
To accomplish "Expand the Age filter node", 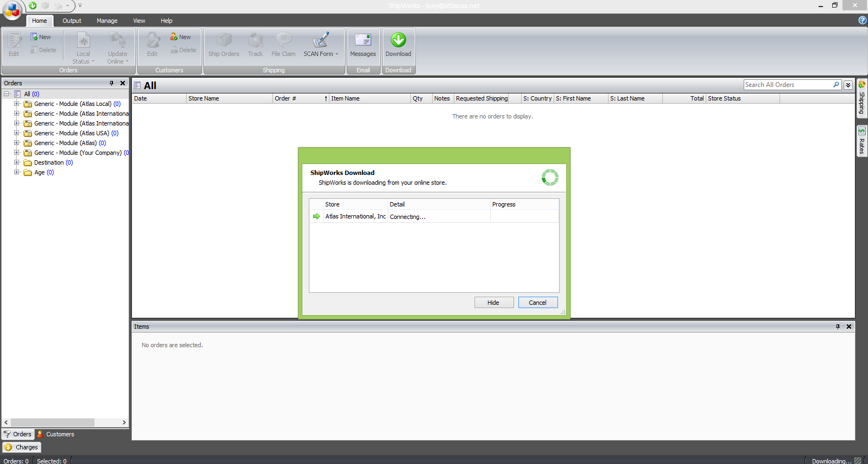I will tap(16, 172).
